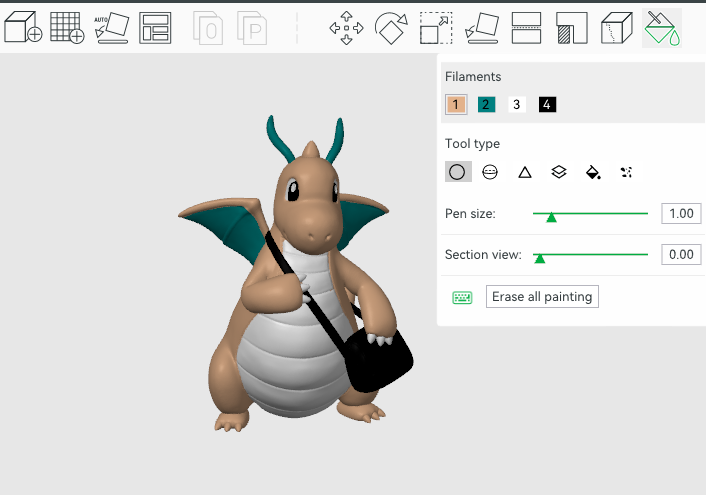Choose the Circle brush tool type
The height and width of the screenshot is (495, 706).
click(x=457, y=172)
